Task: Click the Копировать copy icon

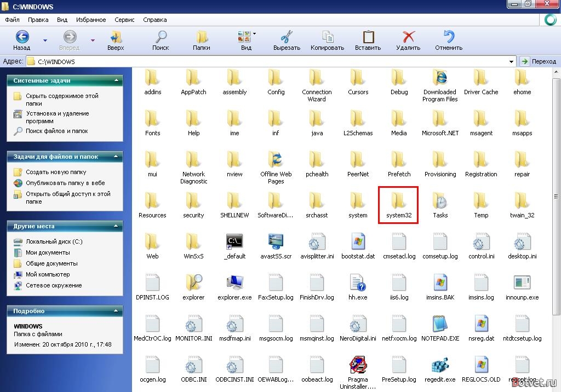Action: [x=328, y=37]
